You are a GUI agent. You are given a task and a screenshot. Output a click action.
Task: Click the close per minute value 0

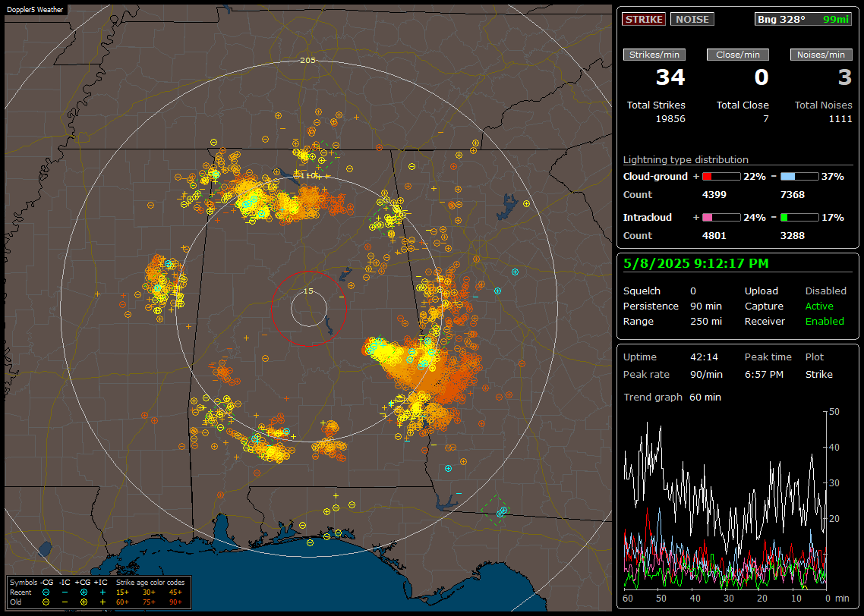(x=762, y=77)
